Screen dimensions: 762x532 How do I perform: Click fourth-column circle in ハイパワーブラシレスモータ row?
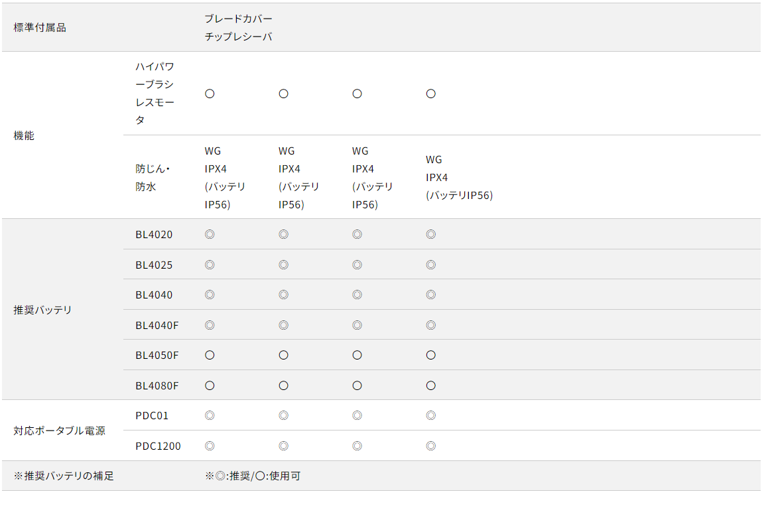430,94
